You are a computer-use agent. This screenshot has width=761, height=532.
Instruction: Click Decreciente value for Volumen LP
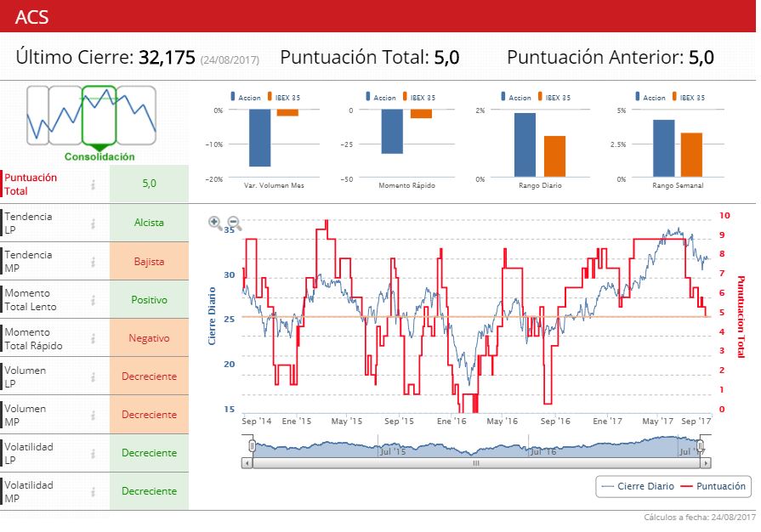[x=149, y=376]
